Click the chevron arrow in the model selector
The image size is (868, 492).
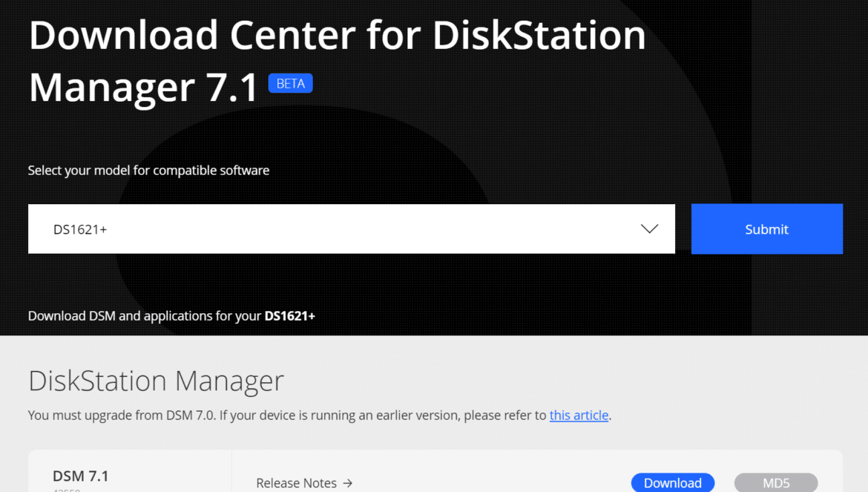pos(649,229)
